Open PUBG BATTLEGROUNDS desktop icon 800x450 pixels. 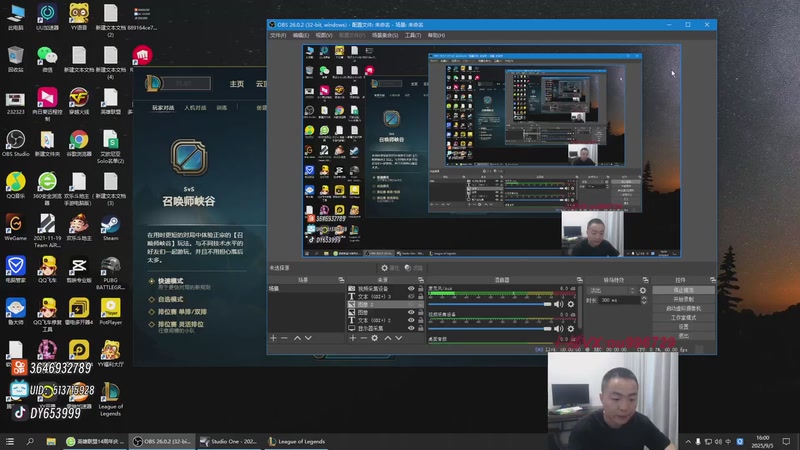click(110, 273)
